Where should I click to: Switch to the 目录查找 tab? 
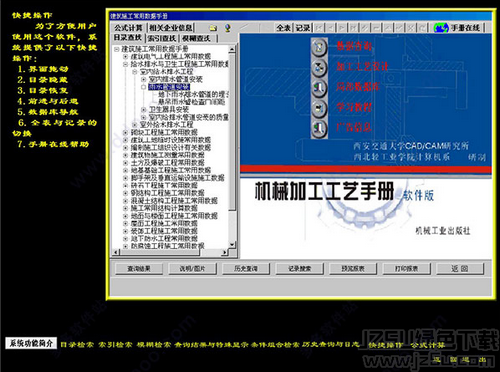(128, 38)
